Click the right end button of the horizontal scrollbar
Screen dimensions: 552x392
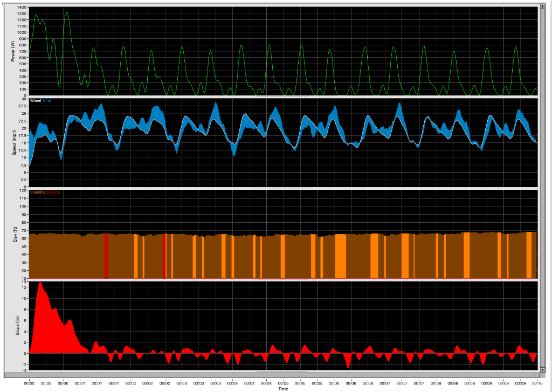tap(536, 375)
